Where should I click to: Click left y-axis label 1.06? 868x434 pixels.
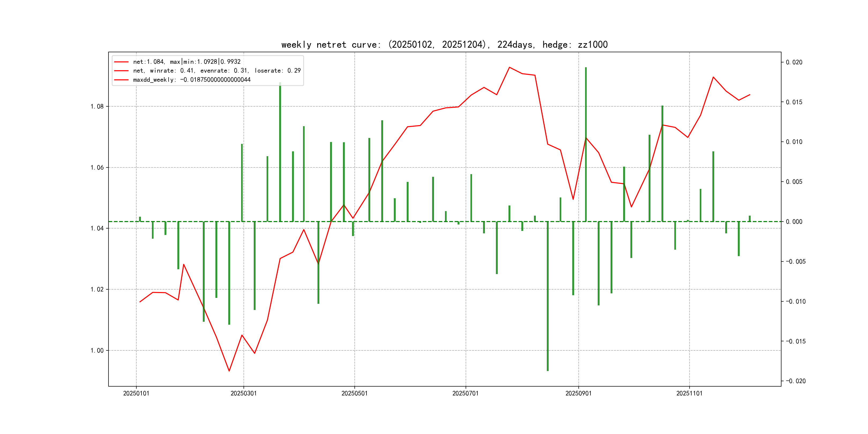(97, 167)
